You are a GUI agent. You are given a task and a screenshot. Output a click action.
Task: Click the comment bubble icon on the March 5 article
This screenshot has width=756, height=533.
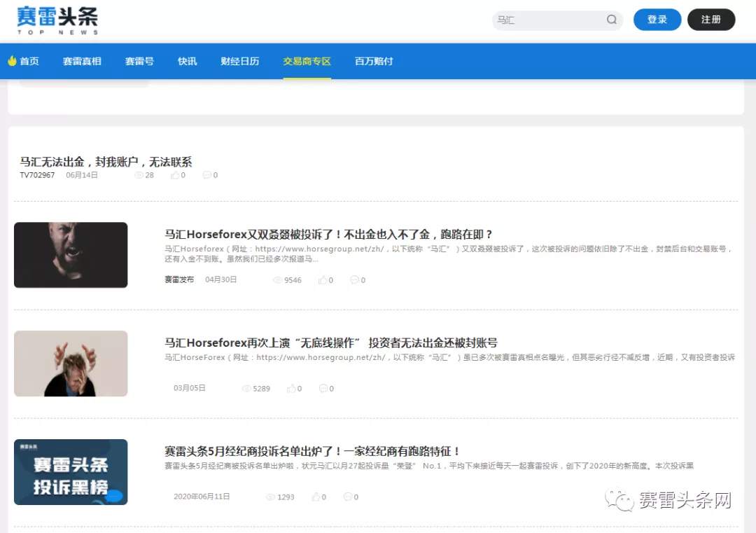click(x=323, y=388)
